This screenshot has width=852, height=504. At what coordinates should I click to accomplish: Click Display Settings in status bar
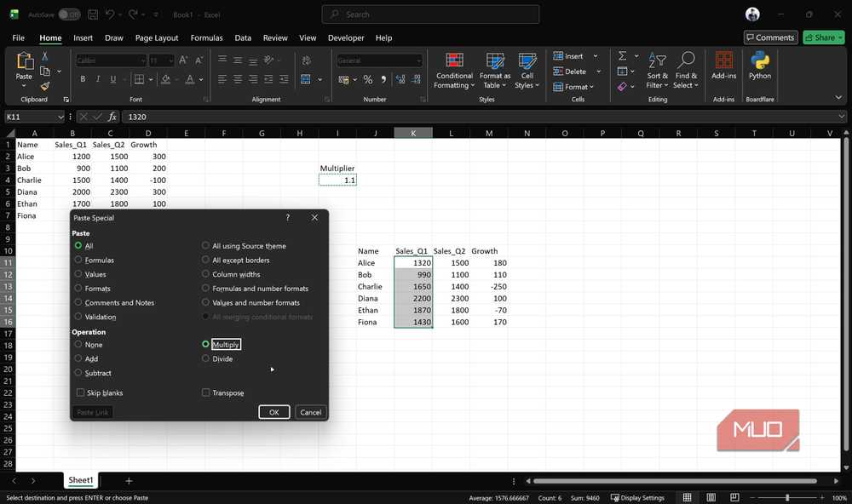click(x=637, y=497)
